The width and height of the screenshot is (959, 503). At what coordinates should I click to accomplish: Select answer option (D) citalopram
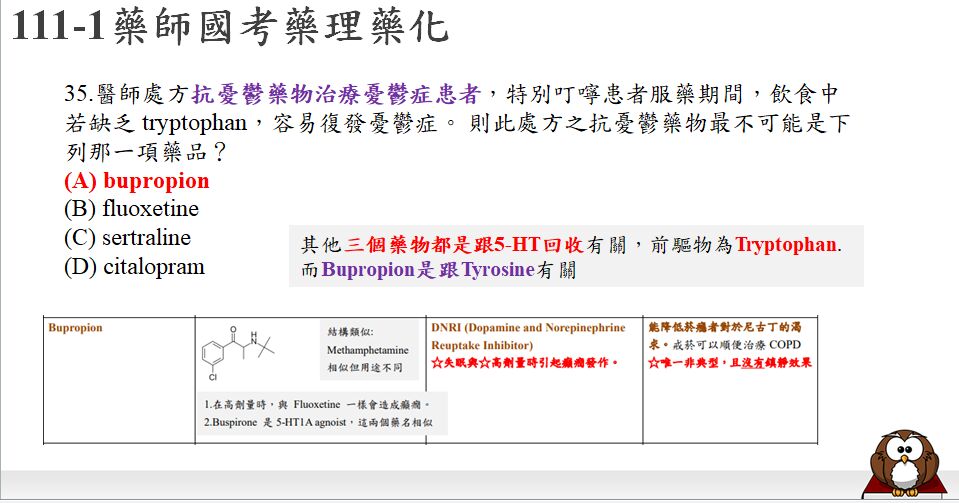[134, 267]
